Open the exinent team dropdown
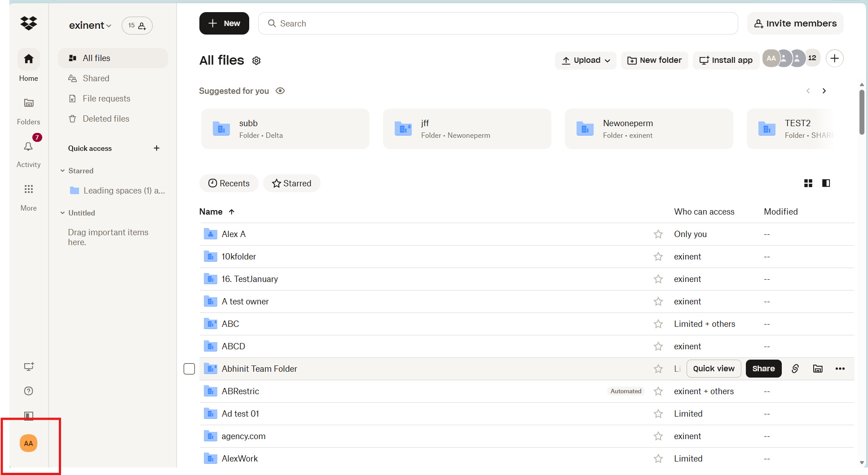The image size is (868, 475). click(x=90, y=26)
